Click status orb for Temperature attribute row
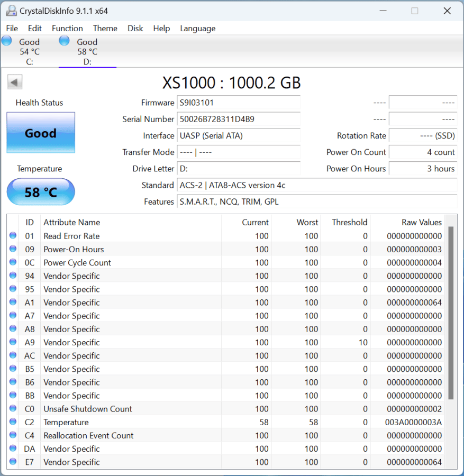Image resolution: width=464 pixels, height=476 pixels. coord(13,422)
